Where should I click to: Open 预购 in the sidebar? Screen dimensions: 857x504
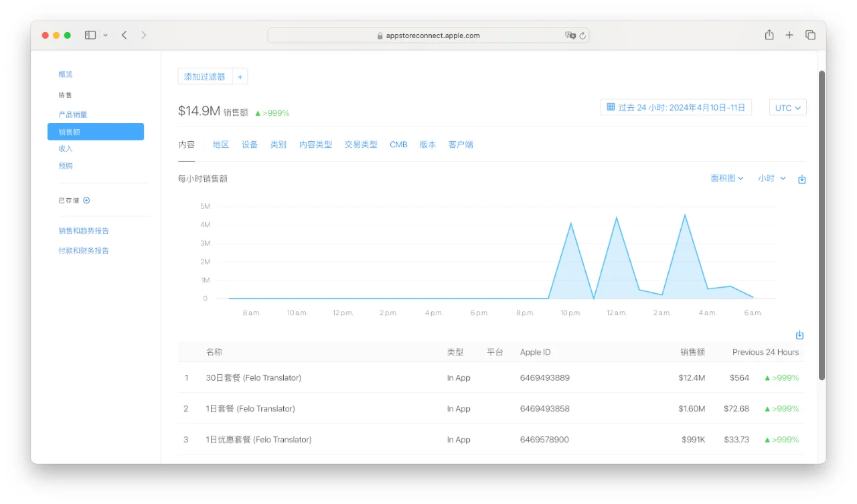click(66, 165)
